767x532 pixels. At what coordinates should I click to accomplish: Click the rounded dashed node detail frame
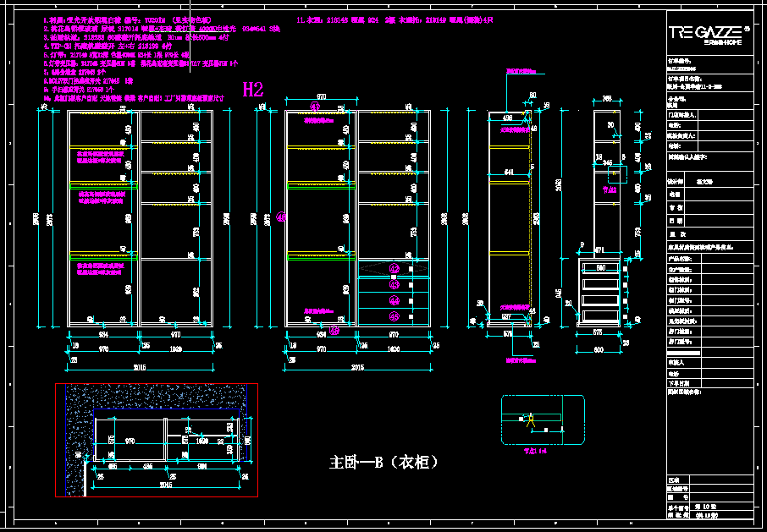click(x=543, y=420)
